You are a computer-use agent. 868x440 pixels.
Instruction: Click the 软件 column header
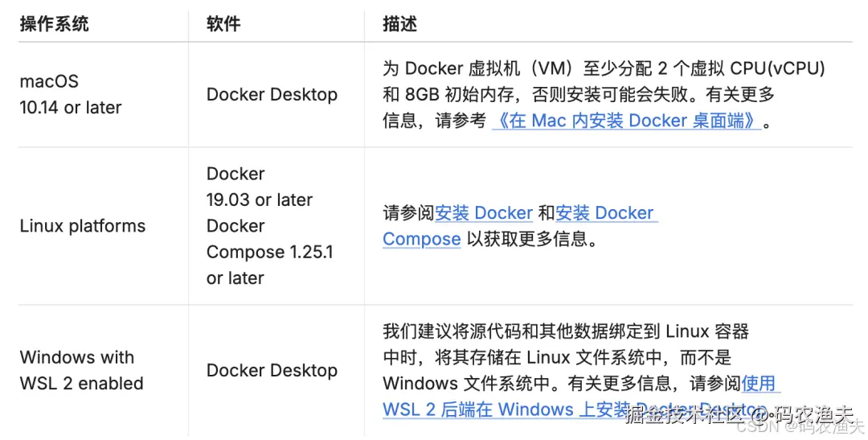[x=223, y=24]
